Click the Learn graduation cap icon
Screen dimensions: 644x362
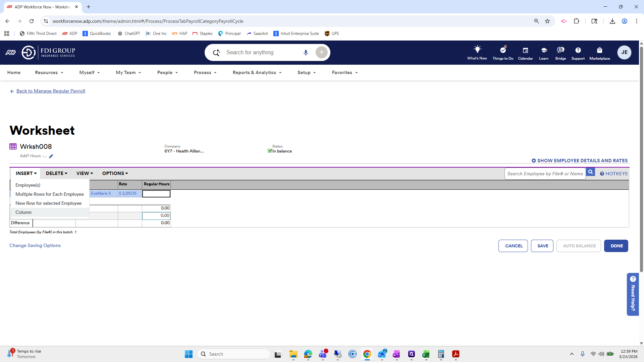coord(544,50)
